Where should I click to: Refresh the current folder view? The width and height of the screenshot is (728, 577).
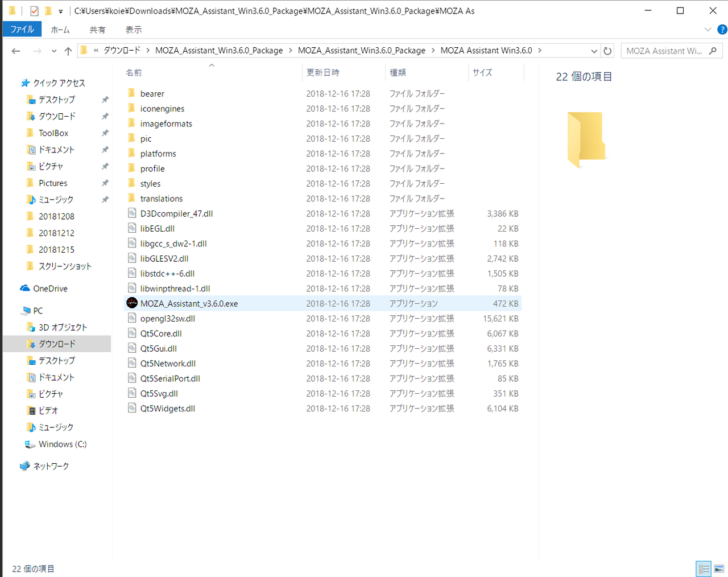(x=607, y=51)
